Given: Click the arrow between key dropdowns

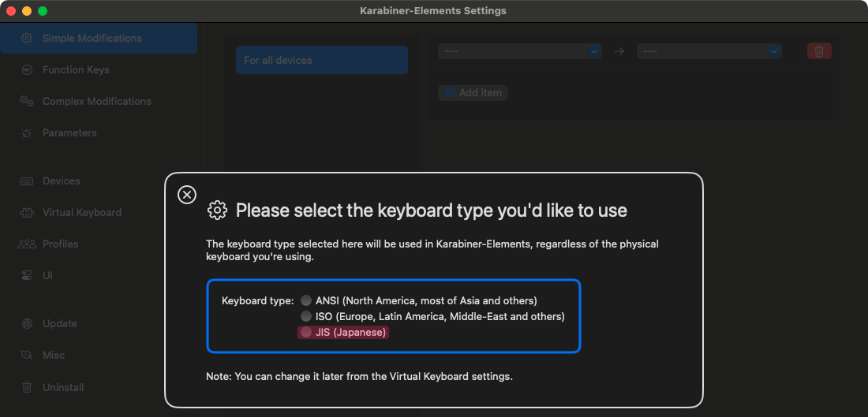Looking at the screenshot, I should pos(619,51).
